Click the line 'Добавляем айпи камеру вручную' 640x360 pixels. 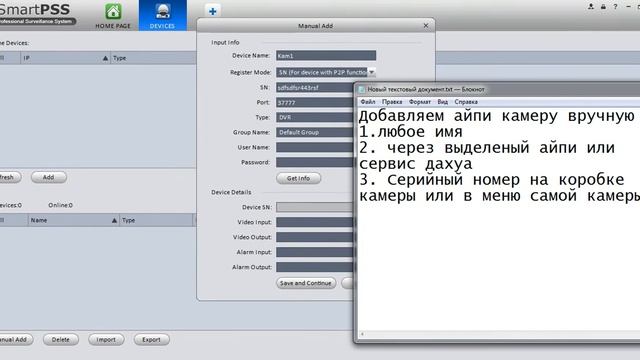(496, 116)
